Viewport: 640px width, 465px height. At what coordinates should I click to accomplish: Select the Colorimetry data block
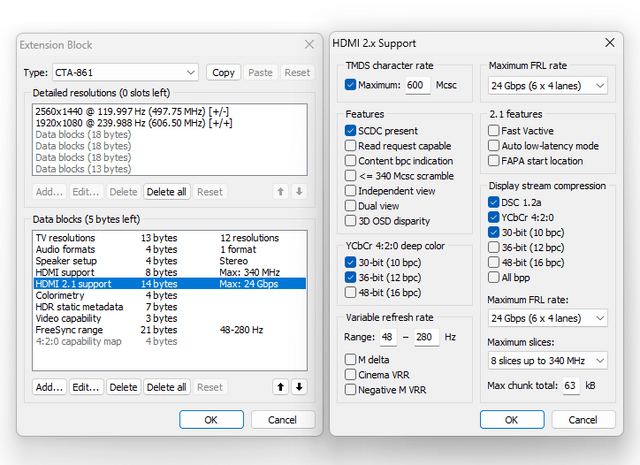(x=169, y=295)
